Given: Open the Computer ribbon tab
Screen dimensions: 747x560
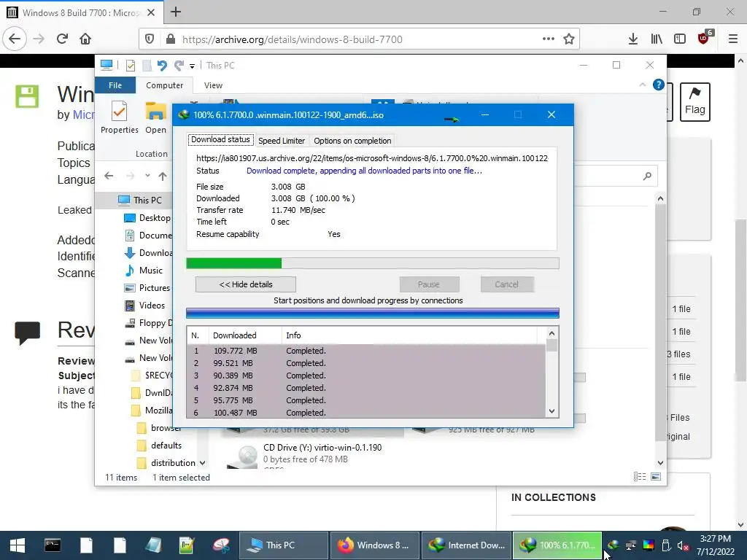Looking at the screenshot, I should click(164, 85).
